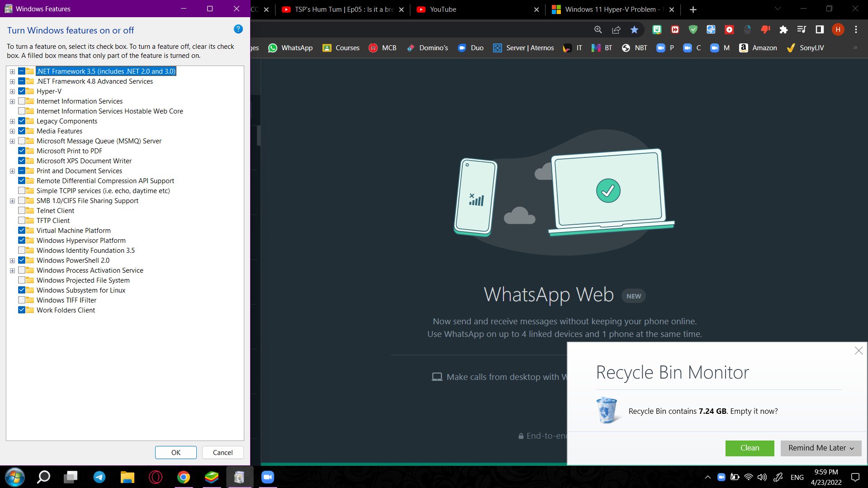Open WhatsApp bookmark
Screen dimensions: 868x488
click(x=290, y=48)
